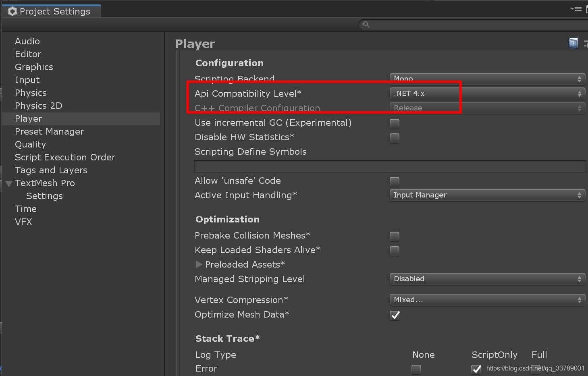Open the Scripting Backend Mono dropdown
The image size is (588, 376).
486,79
